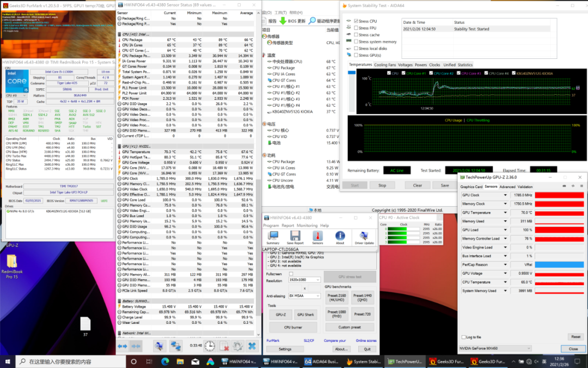588x368 pixels.
Task: Open the Advanced tab in GPU-Z
Action: (507, 186)
